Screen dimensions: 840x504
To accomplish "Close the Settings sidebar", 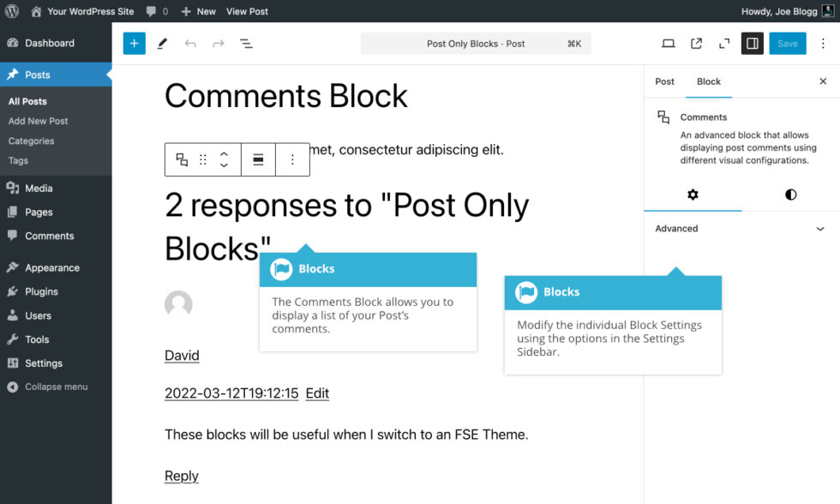I will [x=823, y=81].
